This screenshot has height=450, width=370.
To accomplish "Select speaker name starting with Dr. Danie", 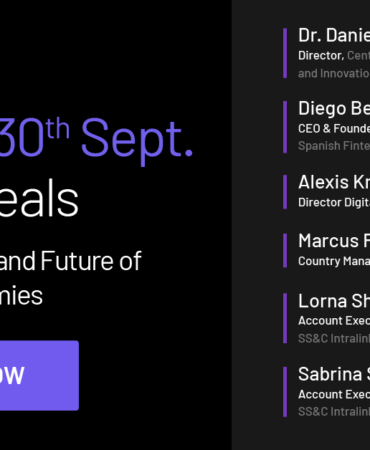I will tap(334, 35).
